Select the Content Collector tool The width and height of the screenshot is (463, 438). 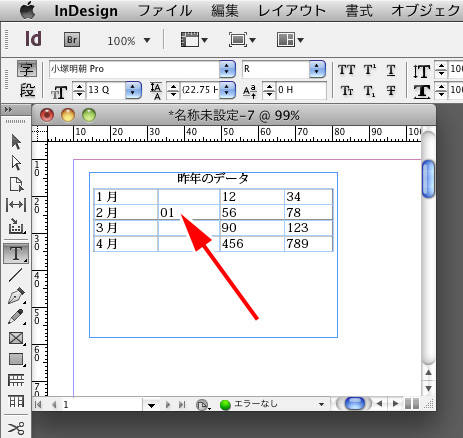coord(16,226)
